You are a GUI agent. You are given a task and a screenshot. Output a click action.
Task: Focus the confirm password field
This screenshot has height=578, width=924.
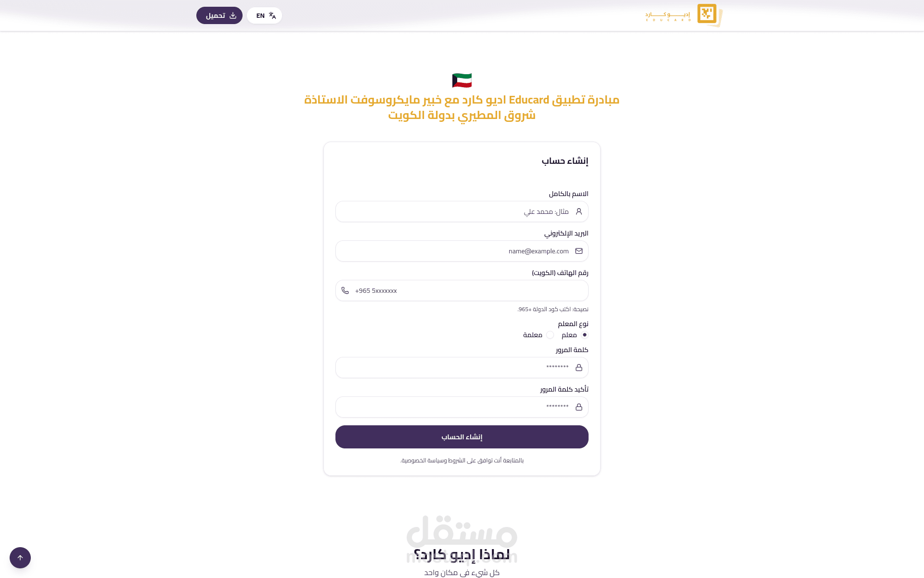tap(452, 407)
